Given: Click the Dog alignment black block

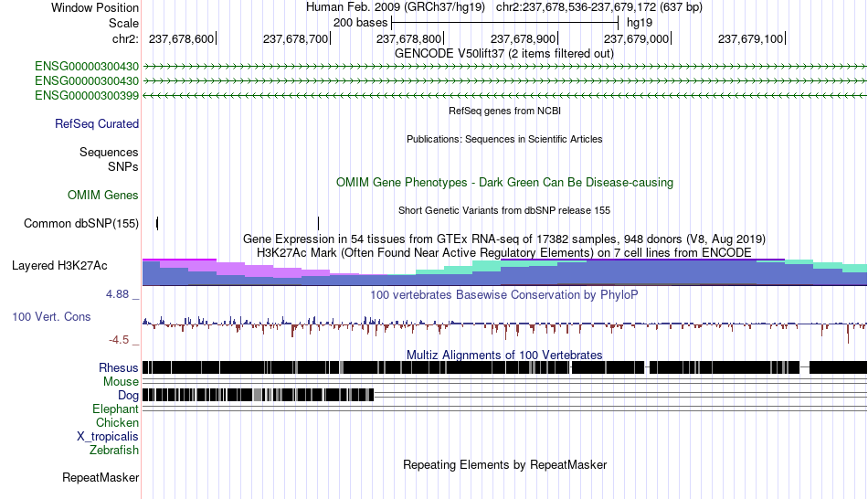Looking at the screenshot, I should tap(258, 395).
